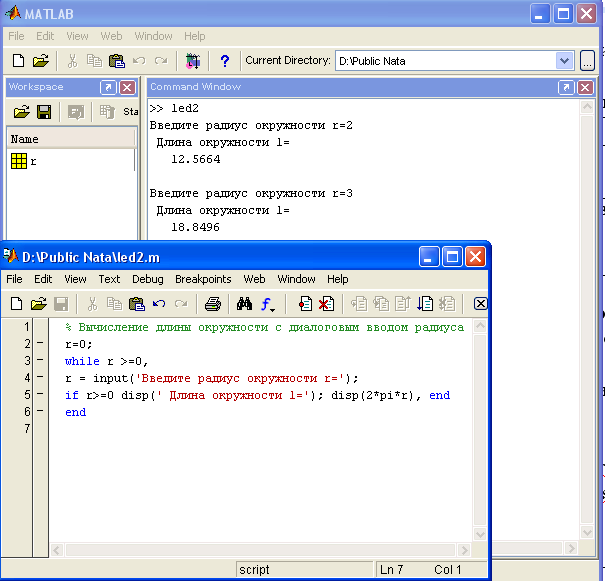Screen dimensions: 605x581
Task: Select variable r in Workspace list
Action: coord(24,161)
